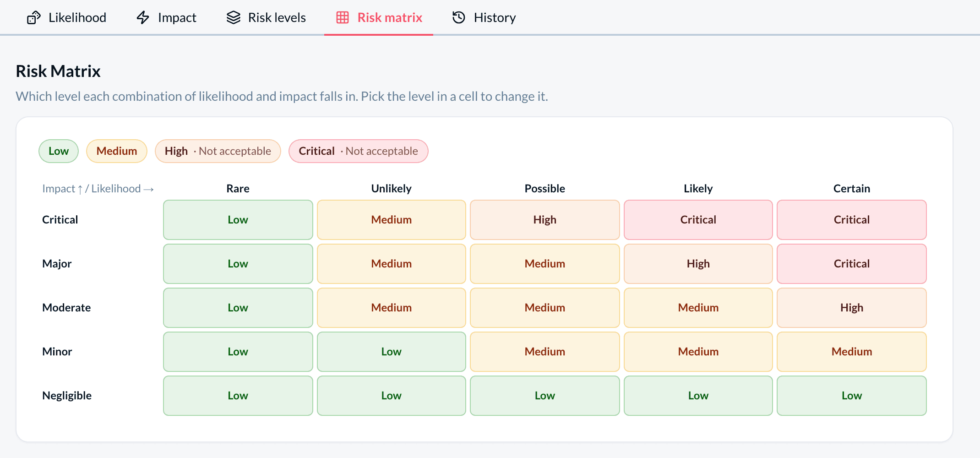Image resolution: width=980 pixels, height=458 pixels.
Task: Click the Likelihood tab dice icon
Action: (x=34, y=18)
